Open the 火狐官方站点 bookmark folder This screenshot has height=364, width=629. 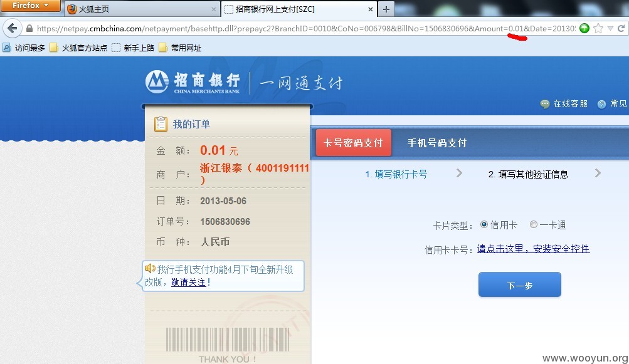[78, 48]
